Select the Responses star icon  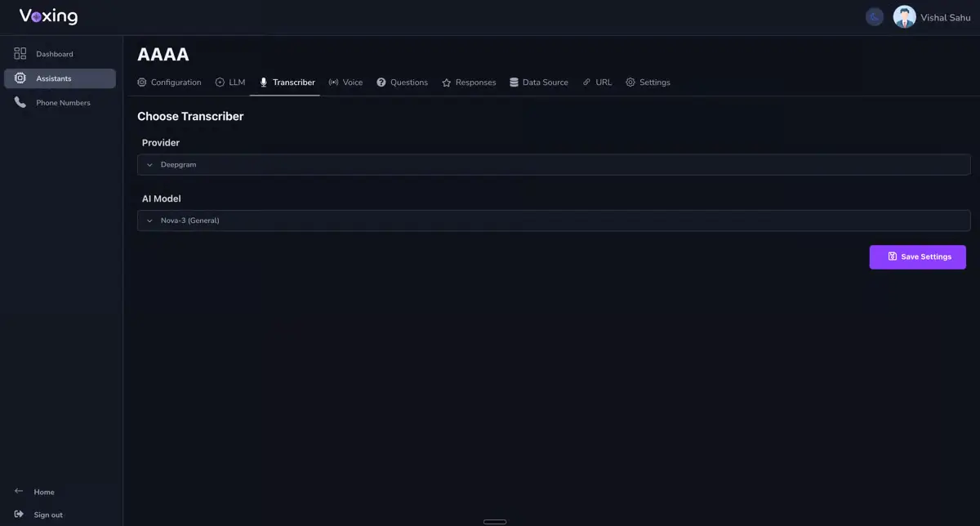tap(445, 82)
